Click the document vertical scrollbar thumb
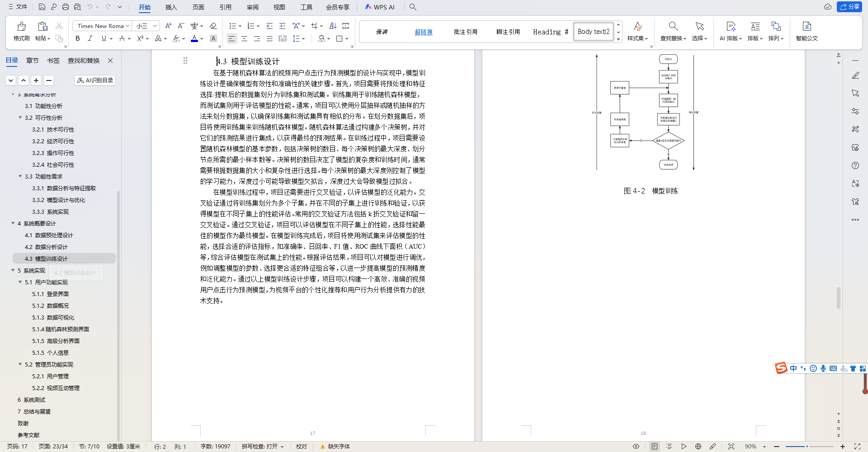The image size is (868, 452). [838, 298]
